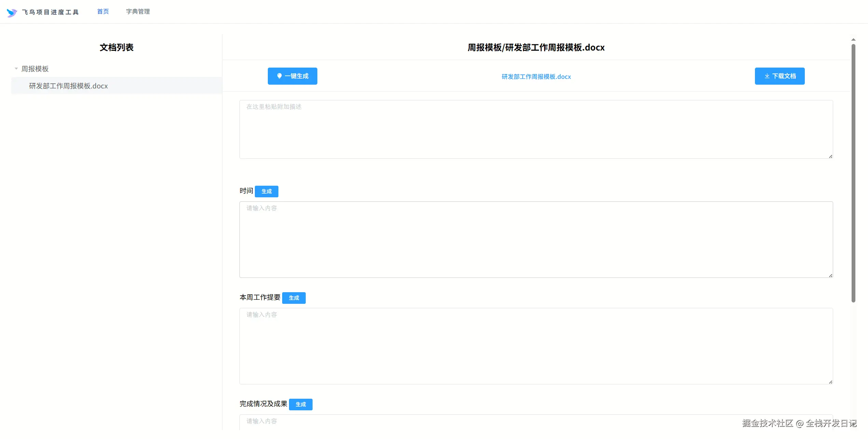The height and width of the screenshot is (439, 868).
Task: Click the scrollbar up arrow
Action: 853,40
